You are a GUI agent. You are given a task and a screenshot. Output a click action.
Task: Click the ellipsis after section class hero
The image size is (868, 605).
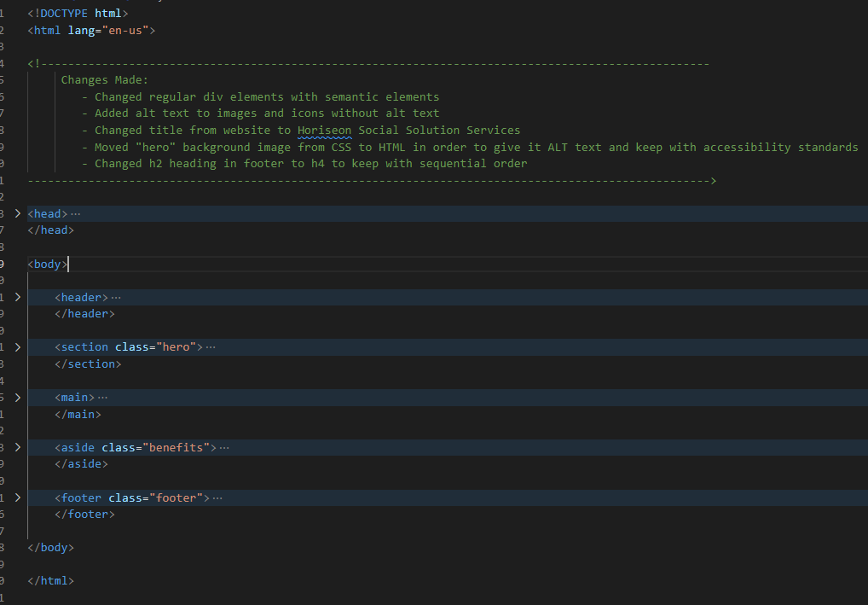[x=211, y=347]
